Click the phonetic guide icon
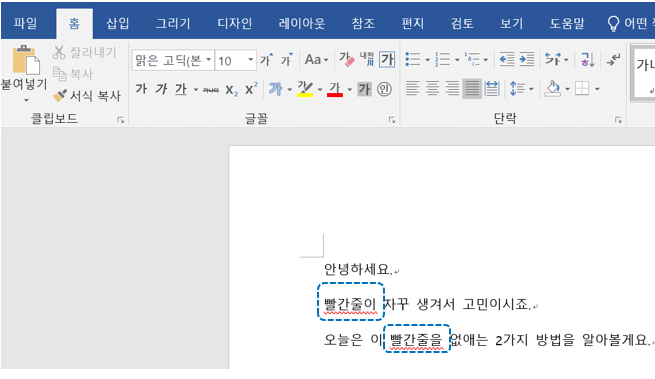655x379 pixels. (367, 59)
